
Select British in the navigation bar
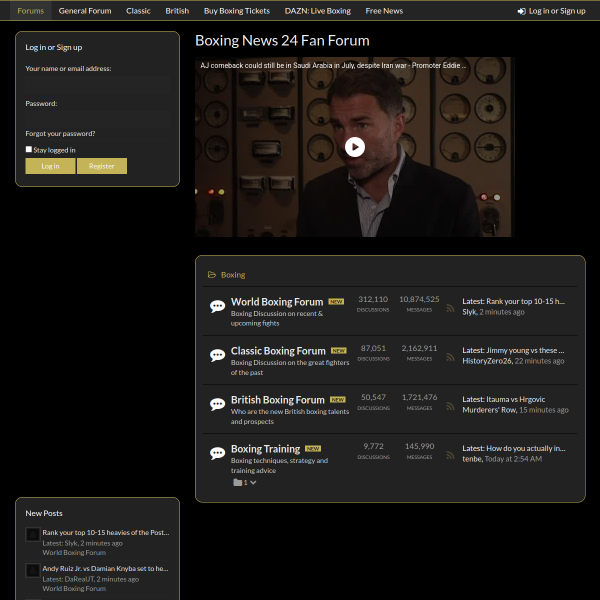[177, 11]
